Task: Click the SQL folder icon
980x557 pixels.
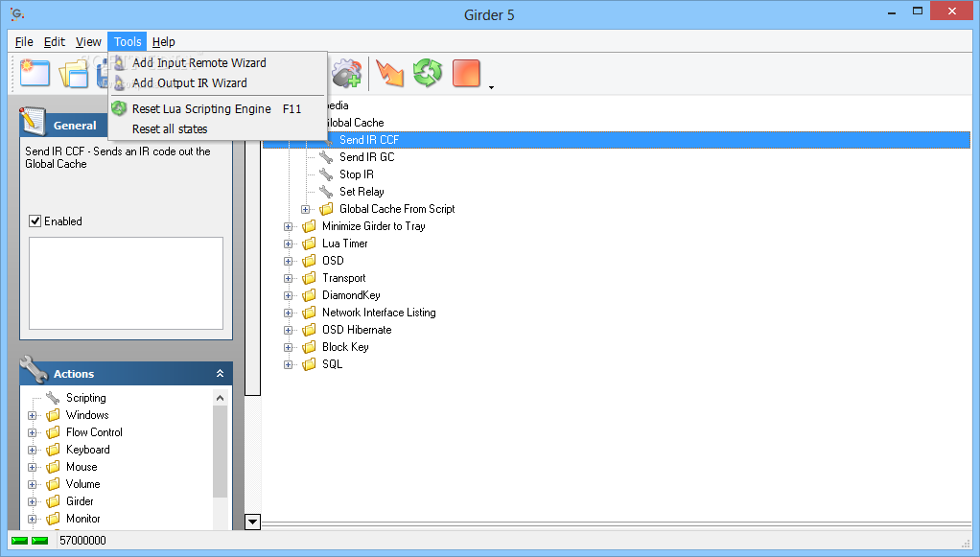Action: coord(309,364)
